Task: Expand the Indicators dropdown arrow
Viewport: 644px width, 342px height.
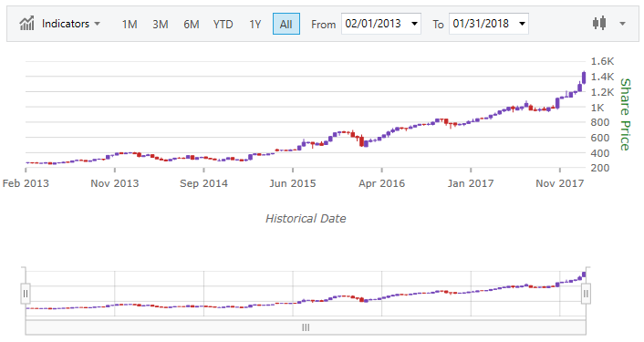Action: pos(98,24)
